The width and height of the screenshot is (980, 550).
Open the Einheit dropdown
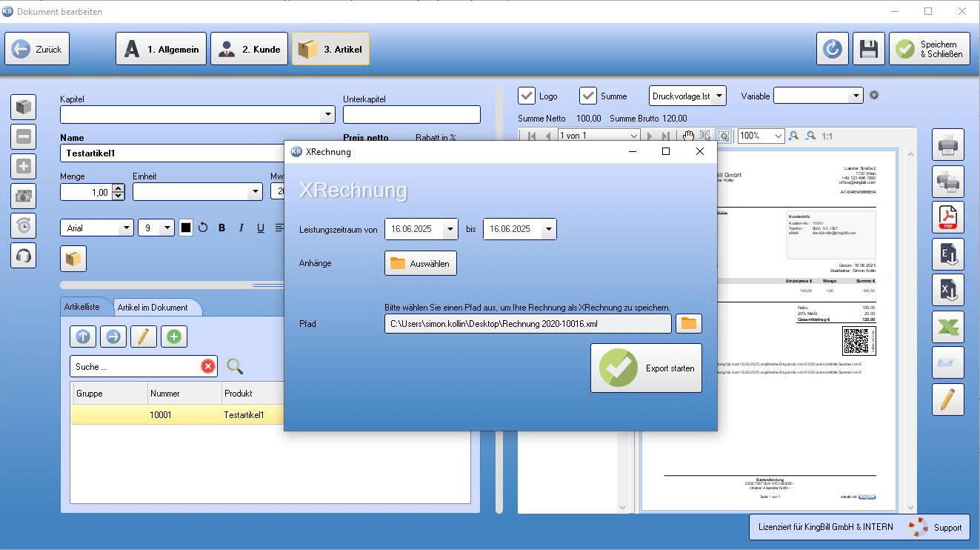(256, 191)
